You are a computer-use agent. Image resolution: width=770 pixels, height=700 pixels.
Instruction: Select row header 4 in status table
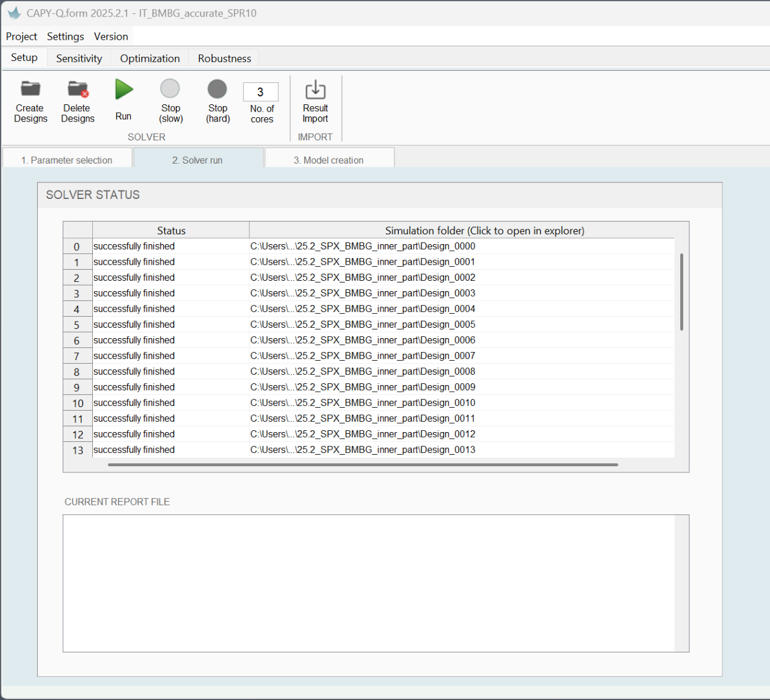pos(78,309)
